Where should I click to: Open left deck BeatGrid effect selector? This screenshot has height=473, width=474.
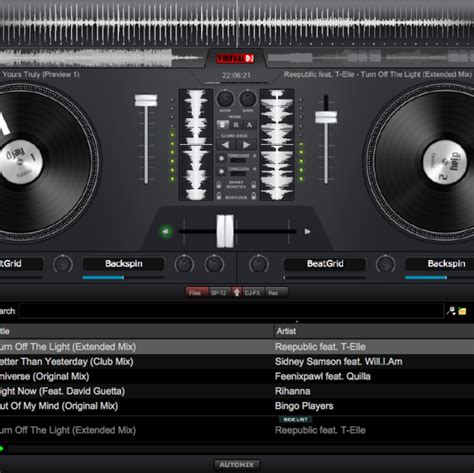[22, 264]
